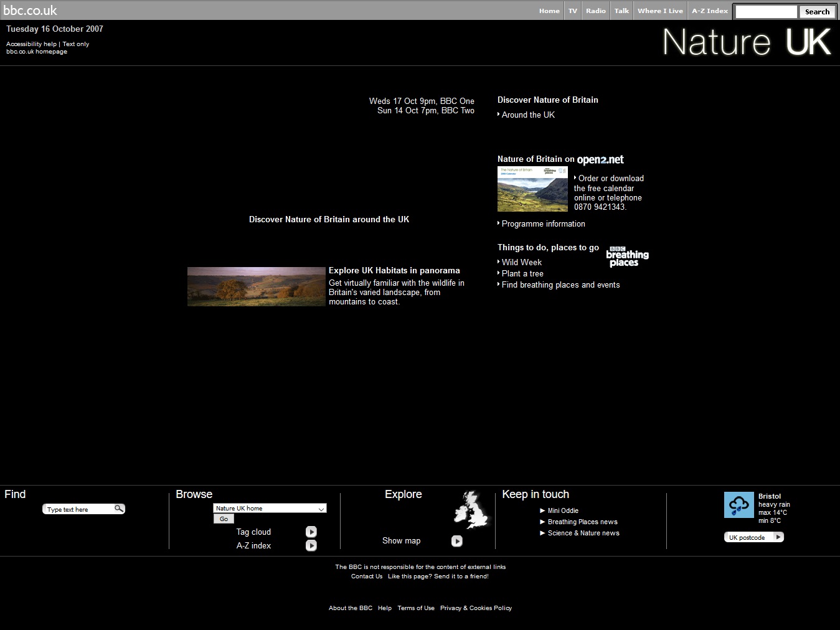
Task: Click the UK map icon
Action: tap(472, 510)
